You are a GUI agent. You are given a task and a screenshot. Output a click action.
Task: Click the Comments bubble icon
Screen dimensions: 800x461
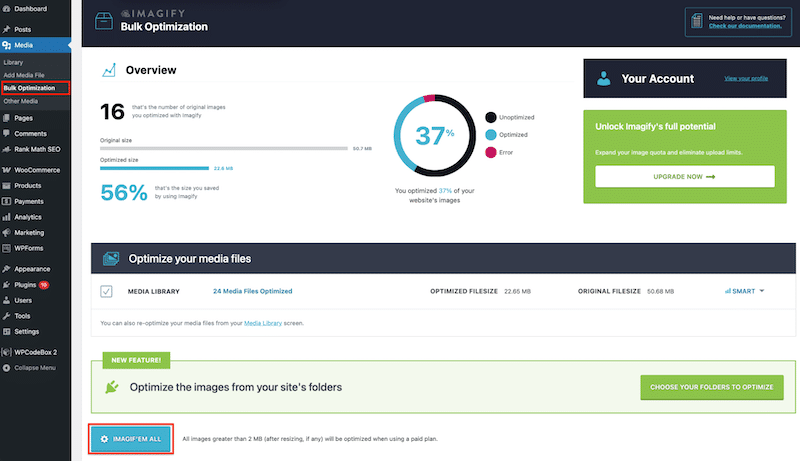point(6,134)
